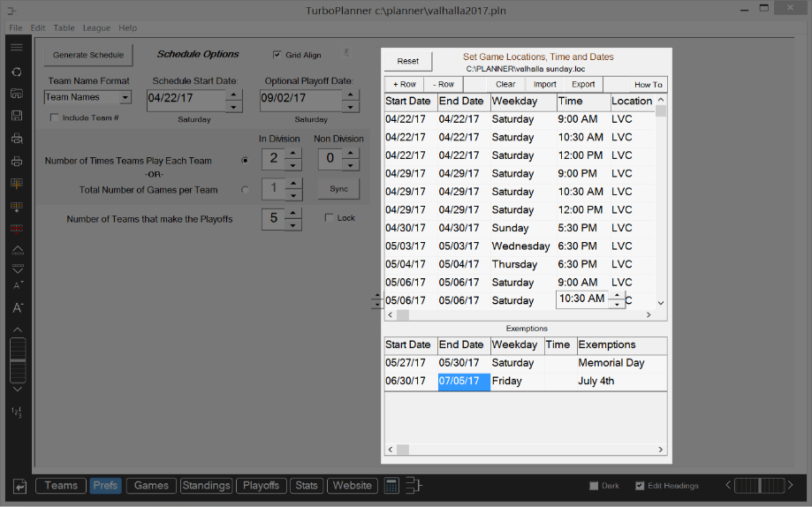Open the hamburger menu in the sidebar
812x507 pixels.
(17, 48)
